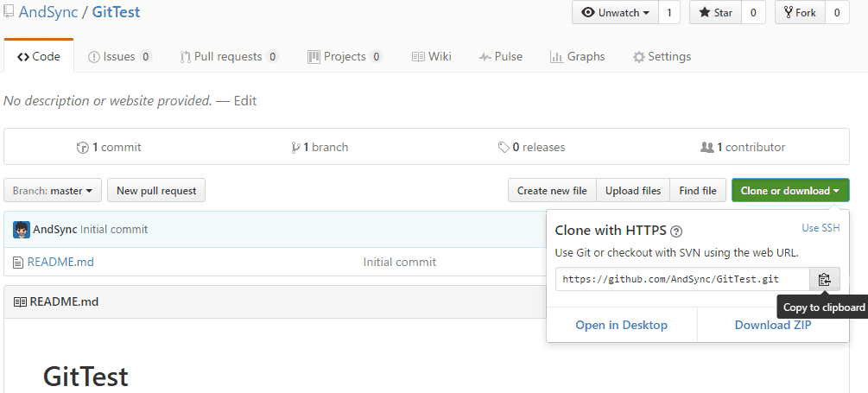View the 1 commit history link

click(109, 147)
